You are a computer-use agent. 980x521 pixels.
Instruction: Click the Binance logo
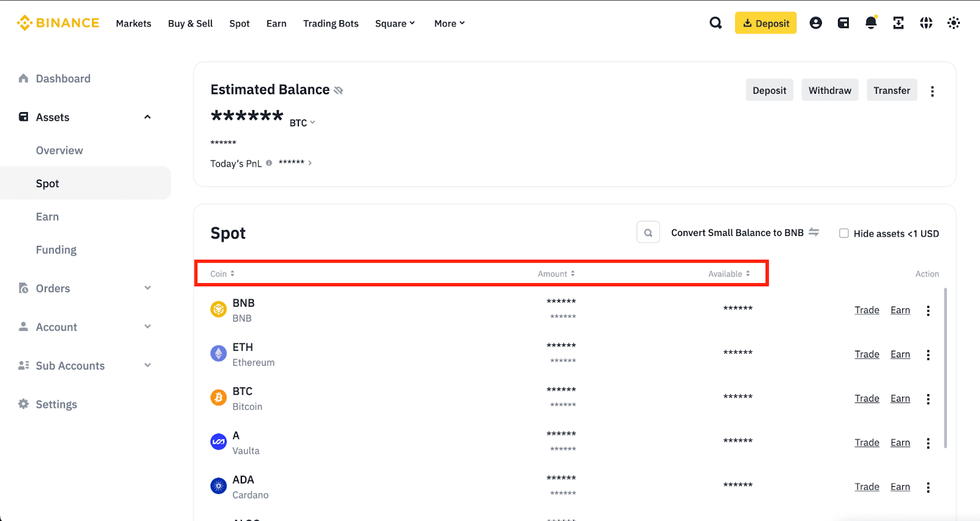[58, 23]
